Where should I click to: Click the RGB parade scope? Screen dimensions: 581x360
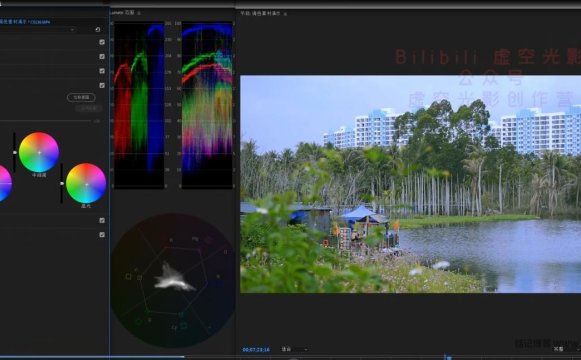pyautogui.click(x=139, y=105)
